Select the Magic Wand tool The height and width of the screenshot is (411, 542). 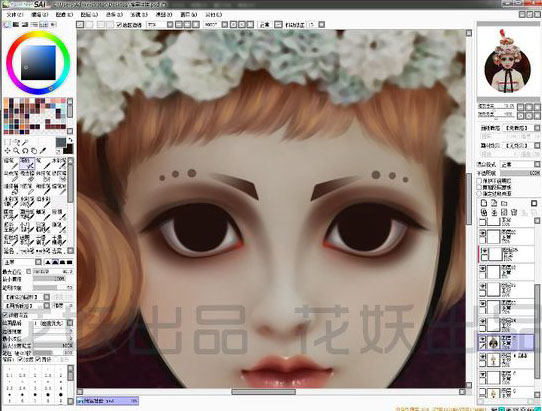pyautogui.click(x=25, y=142)
